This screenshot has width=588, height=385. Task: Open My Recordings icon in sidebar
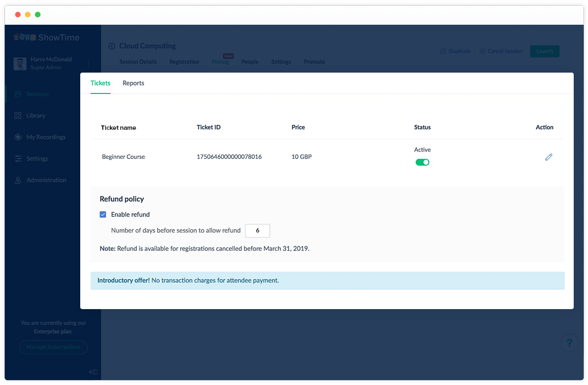tap(18, 137)
